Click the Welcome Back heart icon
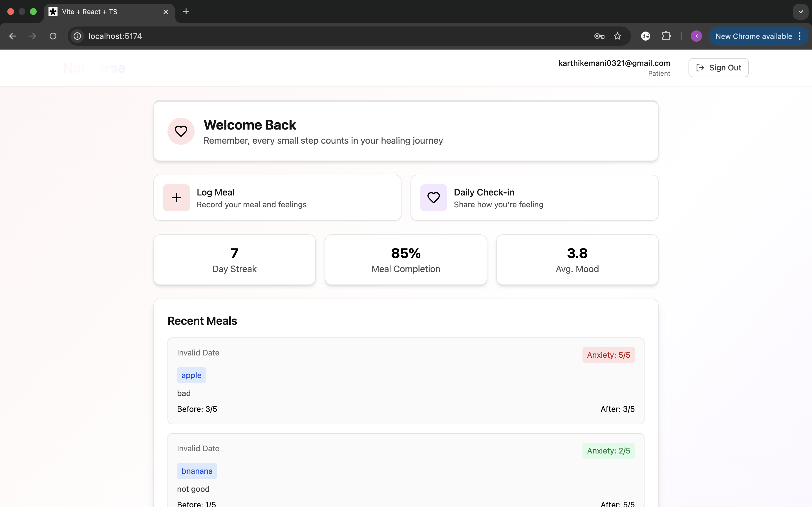This screenshot has width=812, height=507. point(181,131)
